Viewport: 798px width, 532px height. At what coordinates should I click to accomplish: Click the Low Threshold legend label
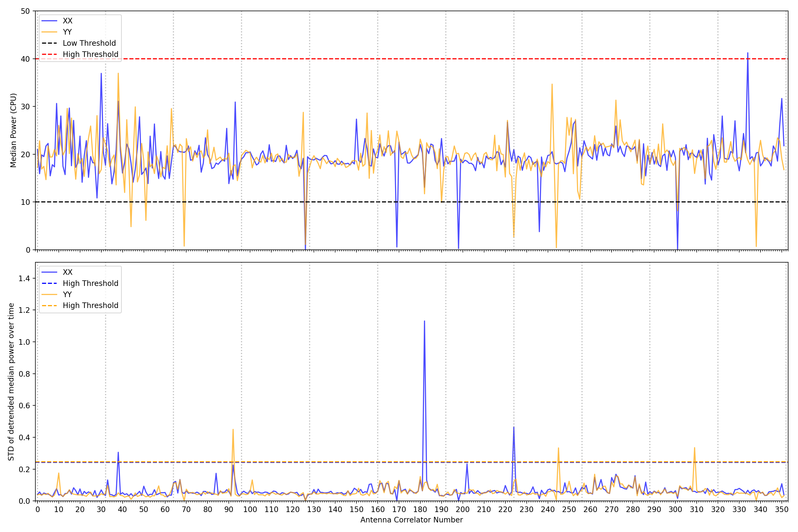pyautogui.click(x=89, y=43)
